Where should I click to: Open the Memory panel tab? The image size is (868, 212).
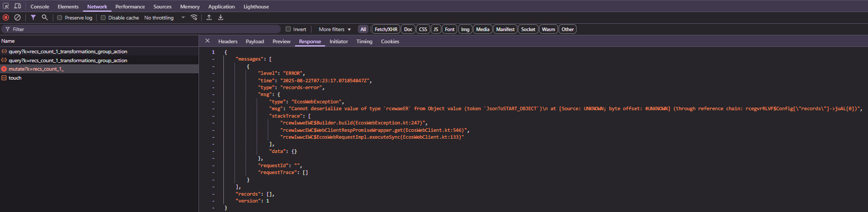pyautogui.click(x=190, y=7)
